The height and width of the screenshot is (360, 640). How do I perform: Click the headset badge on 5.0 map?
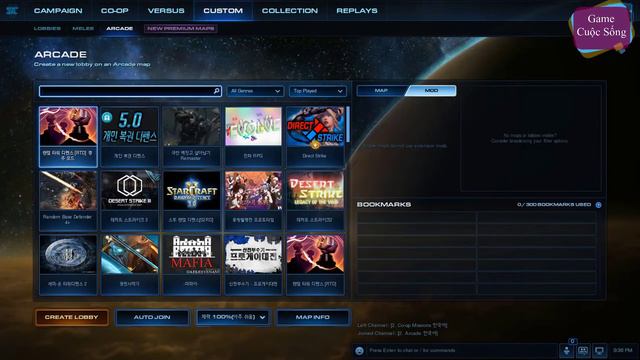[107, 118]
